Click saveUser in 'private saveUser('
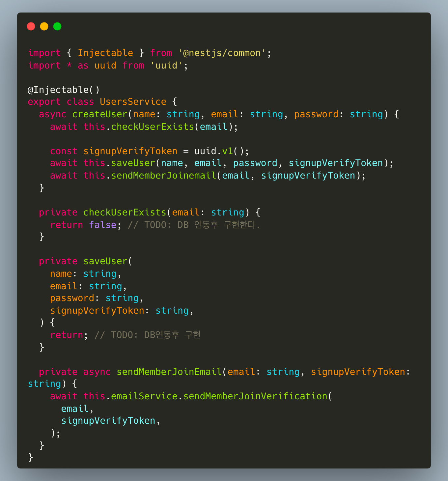Viewport: 448px width, 481px height. coord(105,261)
